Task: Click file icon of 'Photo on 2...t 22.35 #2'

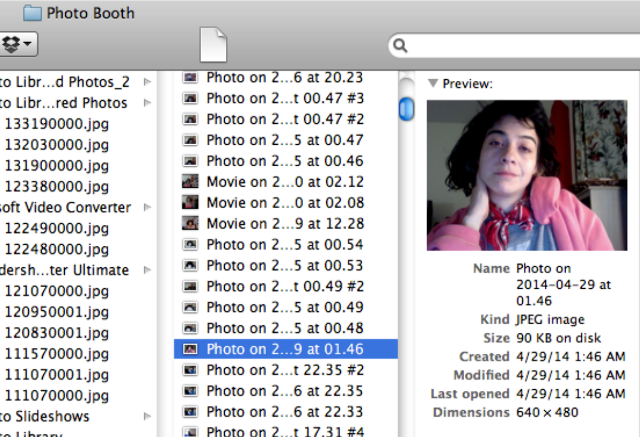Action: coord(190,370)
